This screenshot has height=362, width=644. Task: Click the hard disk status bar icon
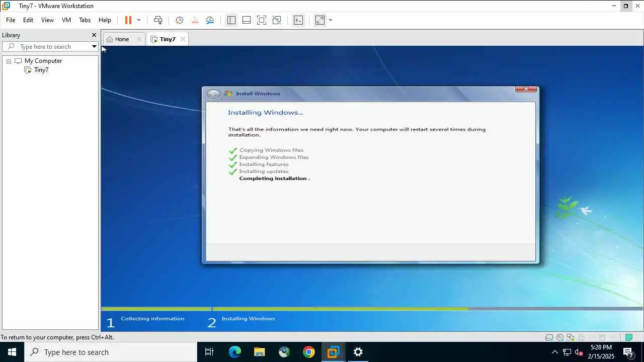point(549,337)
